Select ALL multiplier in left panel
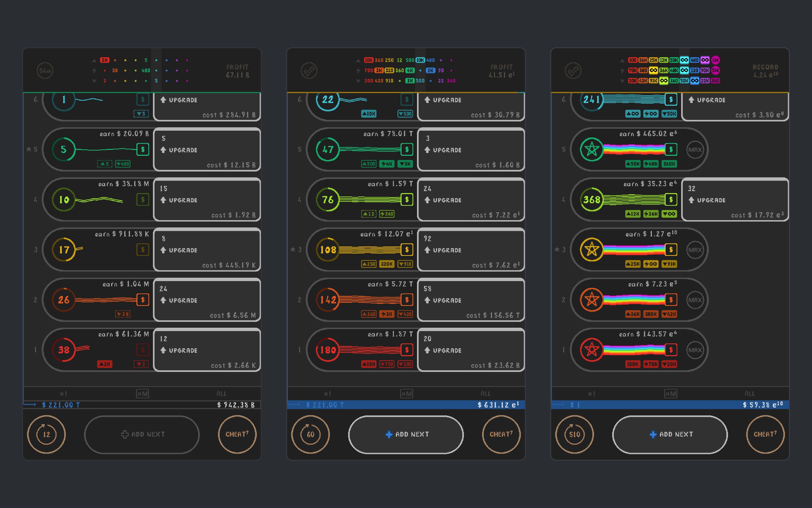This screenshot has height=508, width=812. (x=221, y=394)
